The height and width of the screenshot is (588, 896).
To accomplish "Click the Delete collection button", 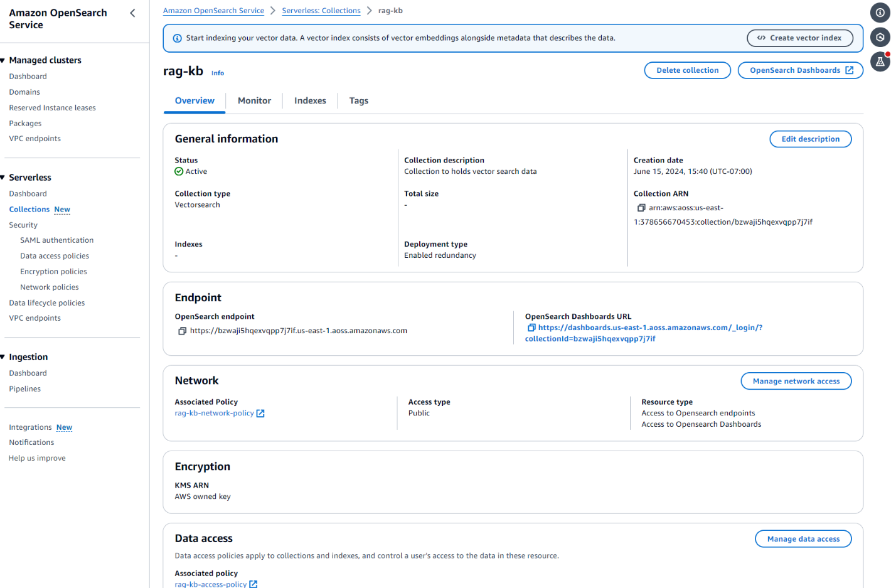I will 688,70.
